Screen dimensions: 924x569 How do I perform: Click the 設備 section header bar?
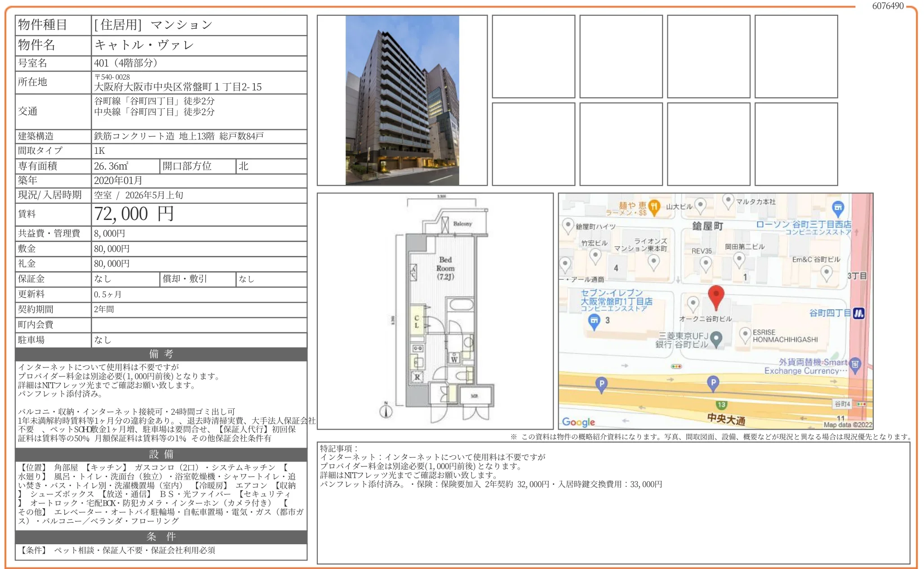(x=161, y=454)
